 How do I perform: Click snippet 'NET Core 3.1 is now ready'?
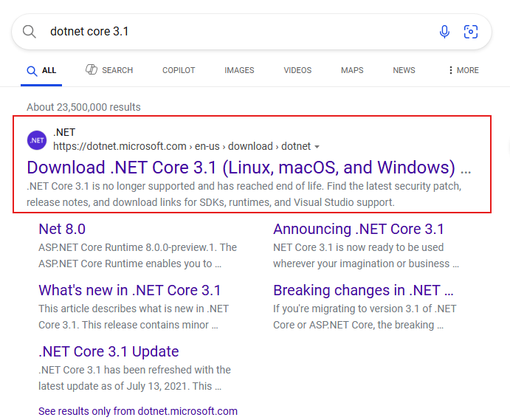click(x=366, y=255)
